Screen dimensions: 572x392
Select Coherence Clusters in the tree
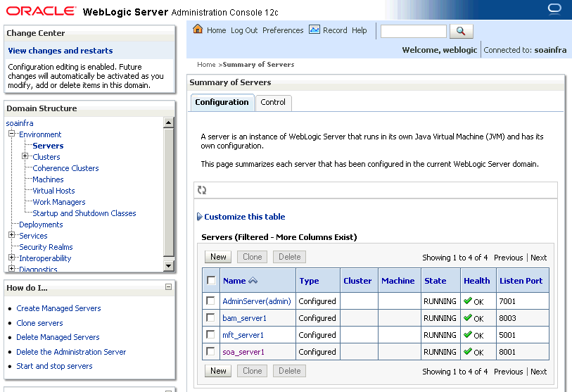tap(65, 168)
